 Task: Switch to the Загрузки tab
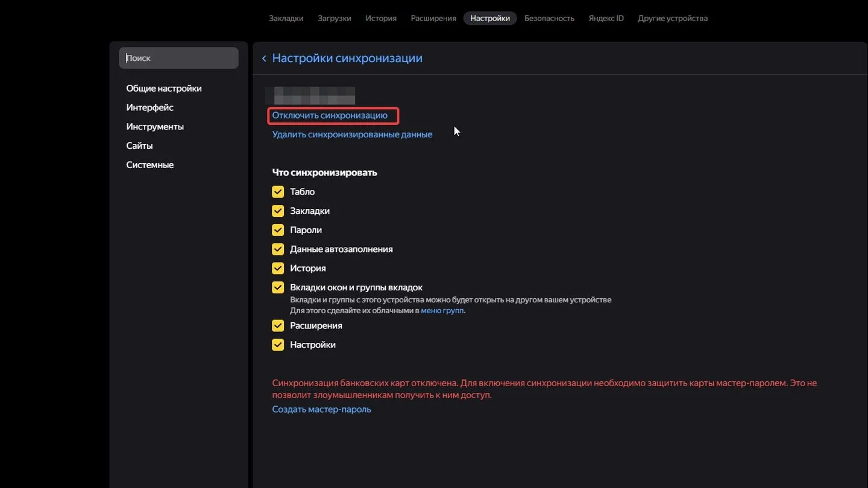tap(335, 18)
